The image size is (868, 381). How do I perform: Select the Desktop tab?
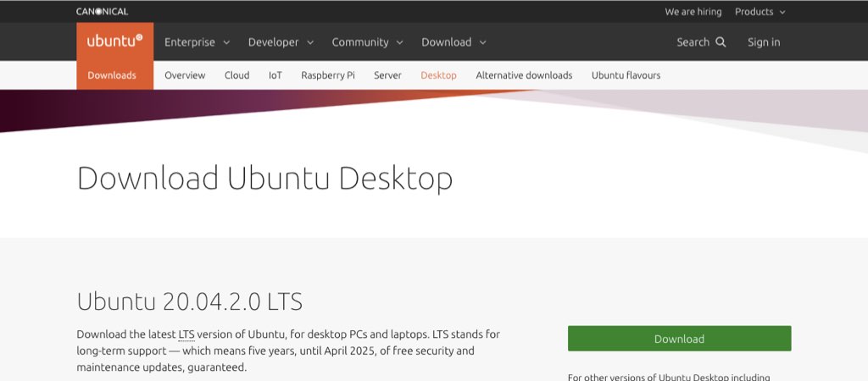pos(438,75)
